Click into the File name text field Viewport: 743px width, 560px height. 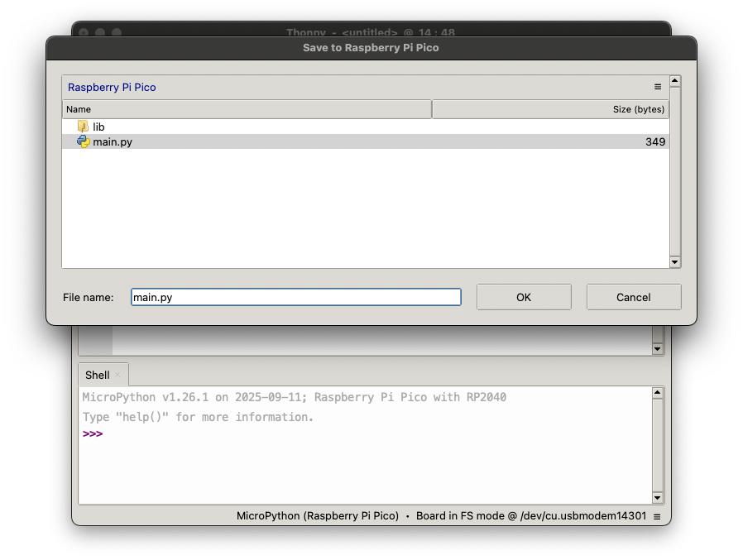295,297
